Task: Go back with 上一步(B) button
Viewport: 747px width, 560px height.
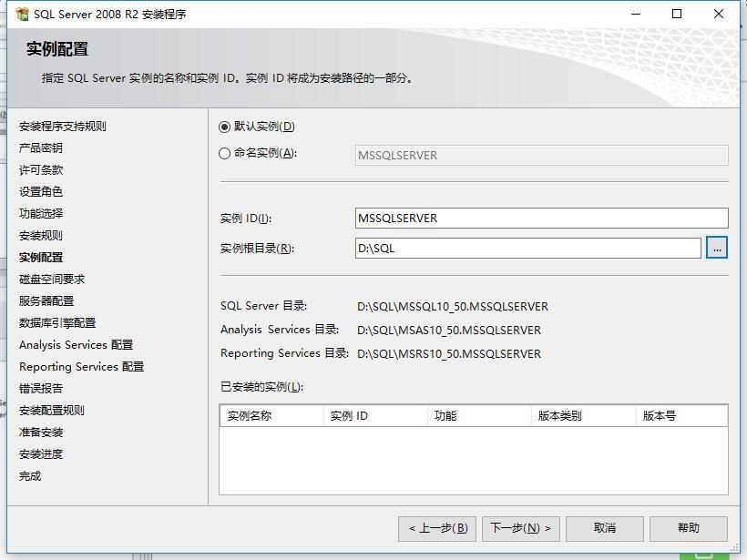Action: coord(437,528)
